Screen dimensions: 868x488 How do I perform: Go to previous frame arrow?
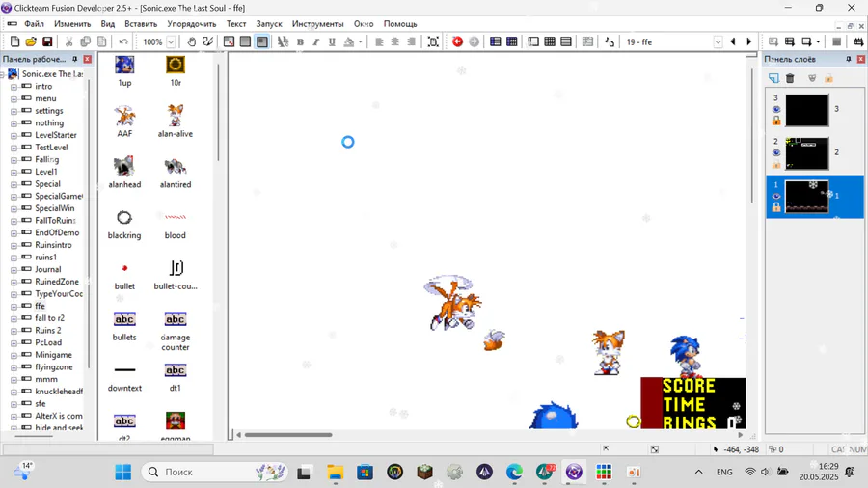(733, 41)
